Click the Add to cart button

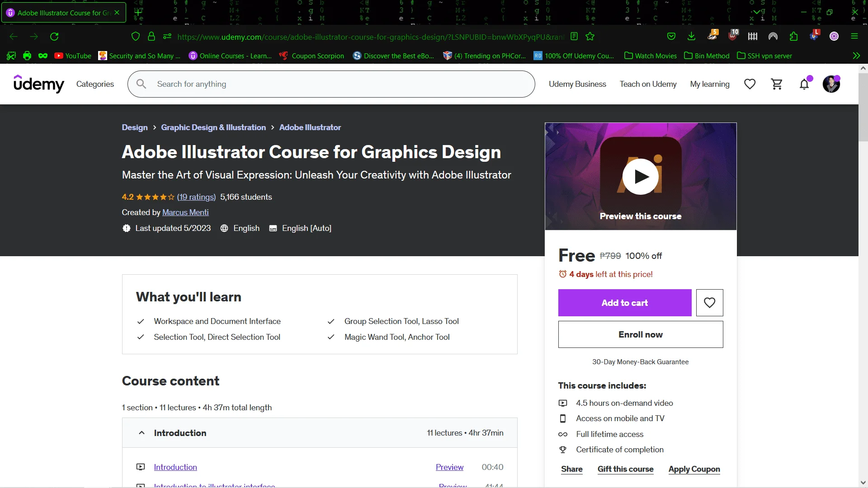click(x=625, y=303)
